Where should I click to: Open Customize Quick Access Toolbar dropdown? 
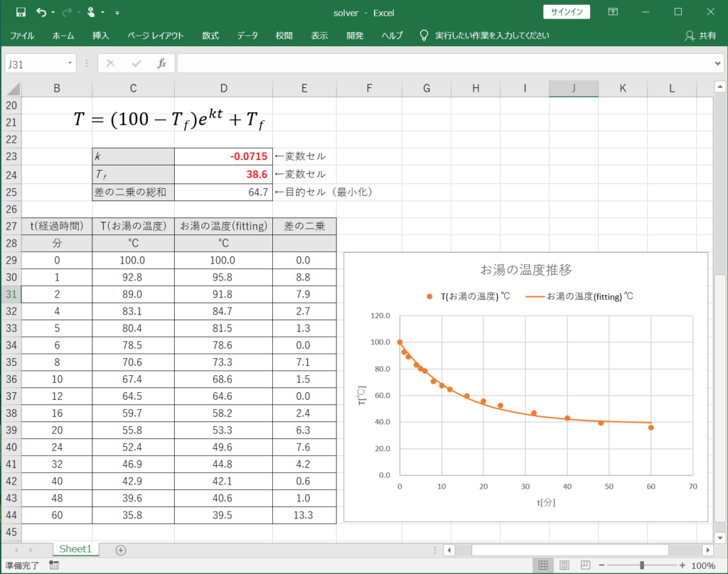117,12
